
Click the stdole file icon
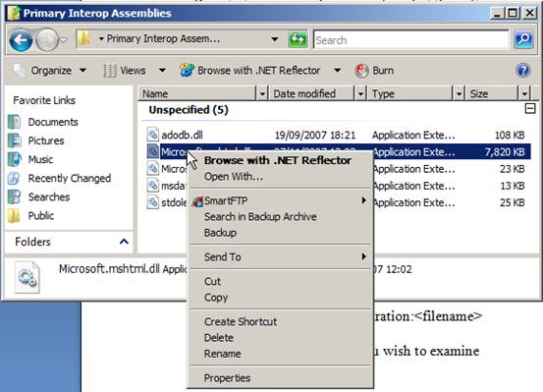[152, 202]
